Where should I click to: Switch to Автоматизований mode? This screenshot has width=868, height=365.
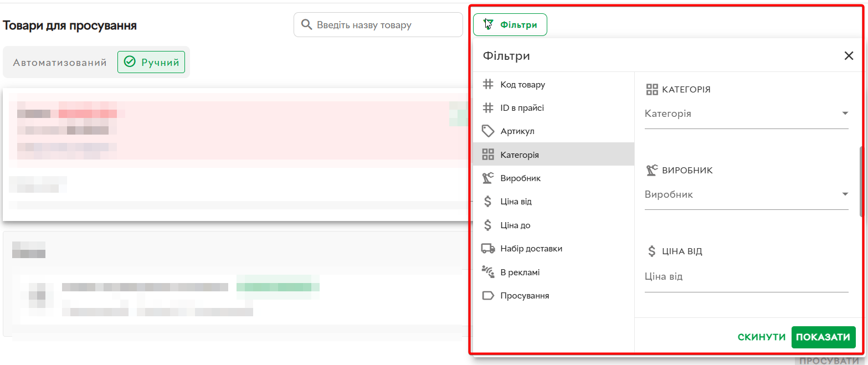click(x=60, y=63)
